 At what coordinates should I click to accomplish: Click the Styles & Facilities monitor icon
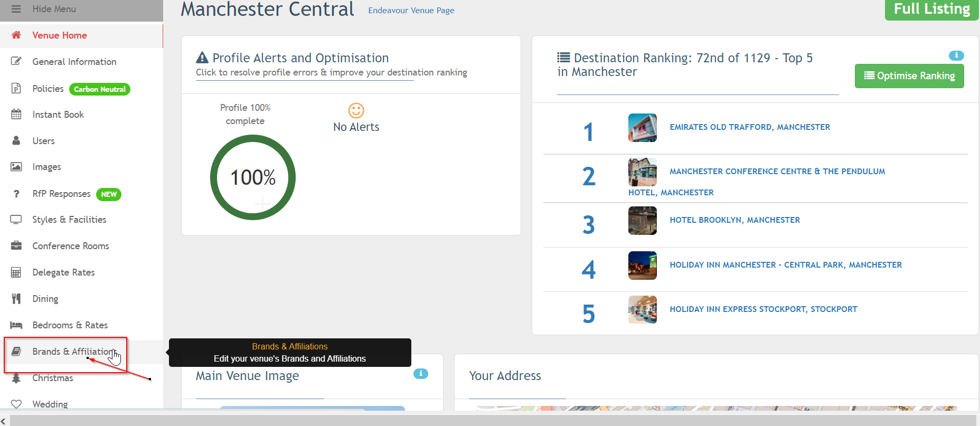coord(16,220)
